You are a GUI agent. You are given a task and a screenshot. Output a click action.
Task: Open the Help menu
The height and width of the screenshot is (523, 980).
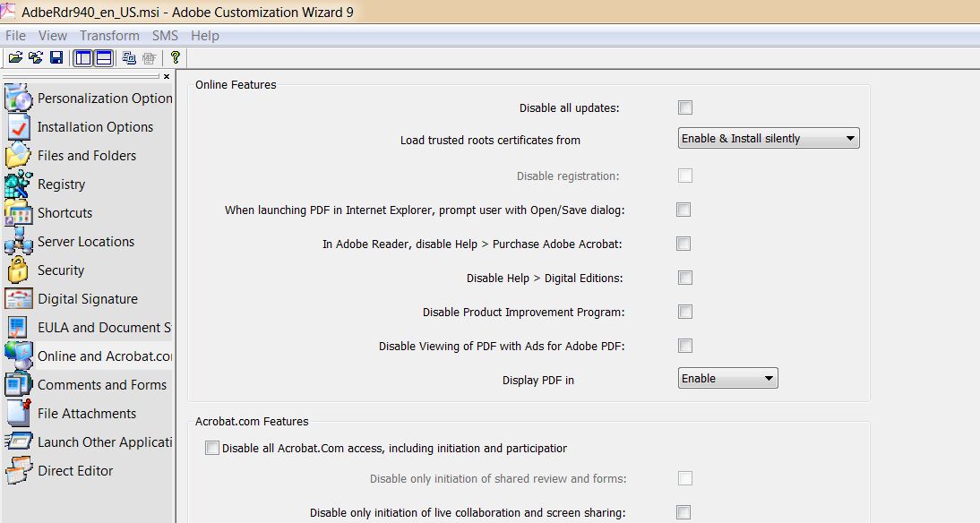point(205,36)
